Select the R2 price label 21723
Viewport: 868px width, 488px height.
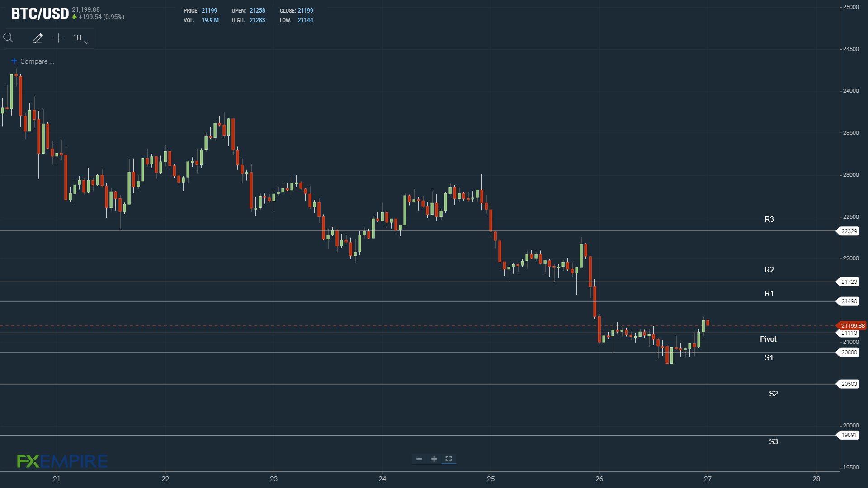point(849,282)
